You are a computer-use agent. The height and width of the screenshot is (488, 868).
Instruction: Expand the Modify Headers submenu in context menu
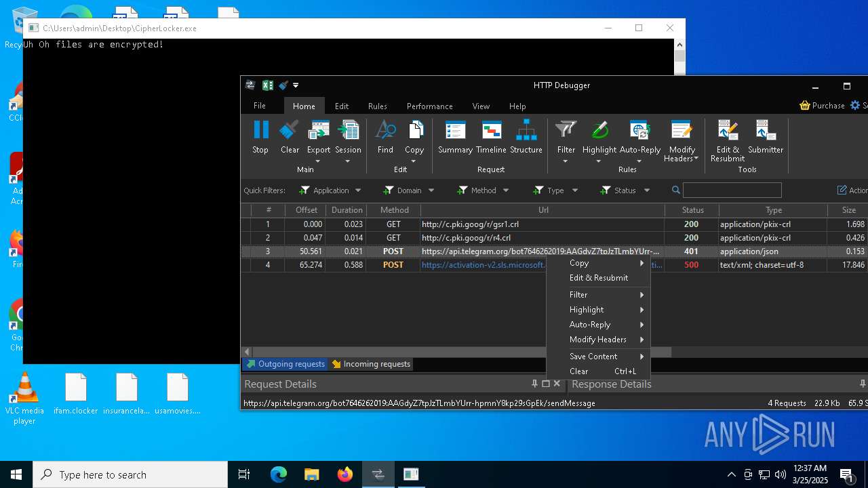(598, 340)
